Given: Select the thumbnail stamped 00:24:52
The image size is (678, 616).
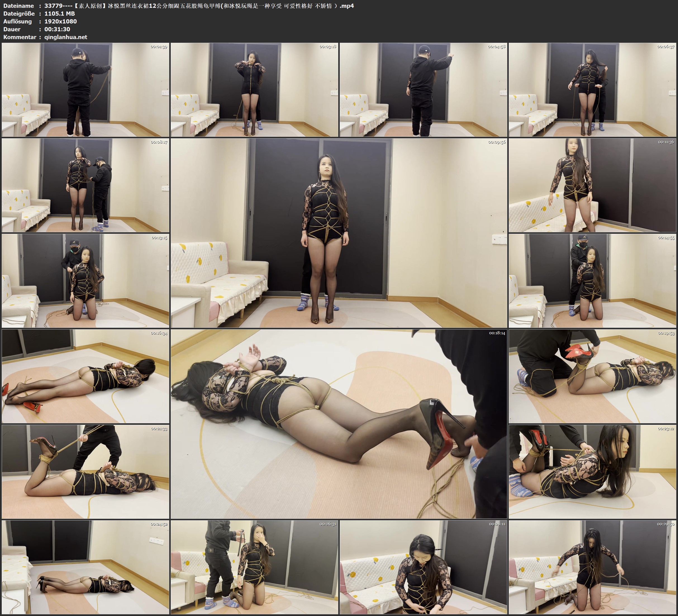Looking at the screenshot, I should [x=85, y=567].
